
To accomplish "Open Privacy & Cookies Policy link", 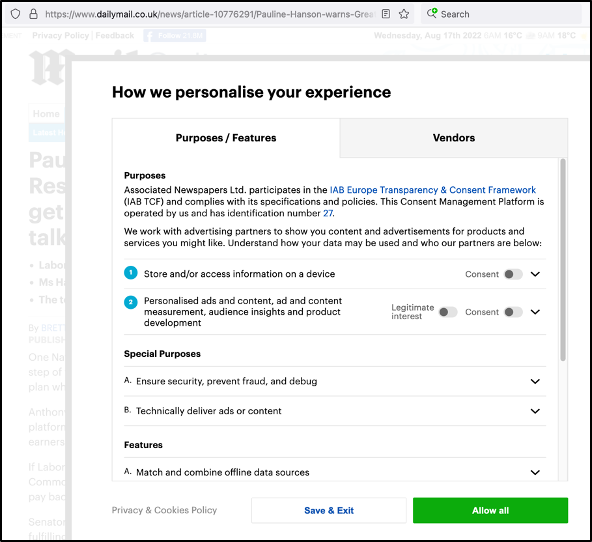I will 164,510.
